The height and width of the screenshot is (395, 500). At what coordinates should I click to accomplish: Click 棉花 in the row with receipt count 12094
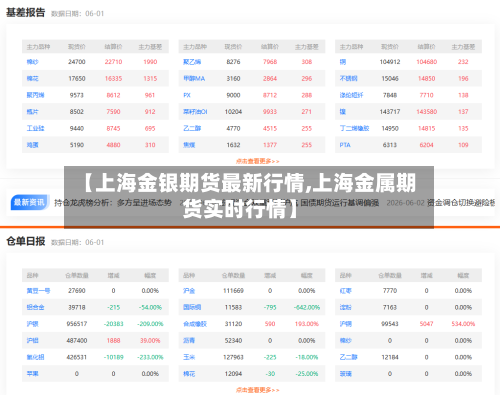tap(189, 374)
